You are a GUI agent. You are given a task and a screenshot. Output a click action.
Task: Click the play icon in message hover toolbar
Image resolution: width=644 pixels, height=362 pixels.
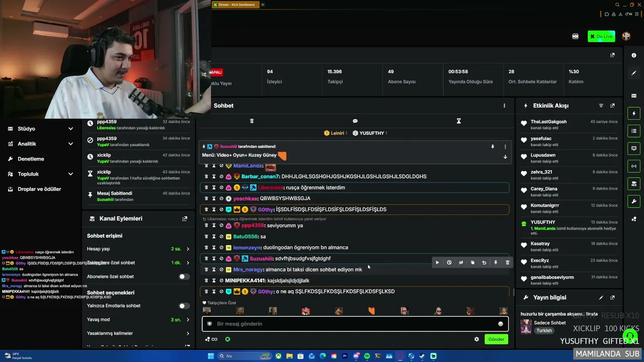click(437, 262)
